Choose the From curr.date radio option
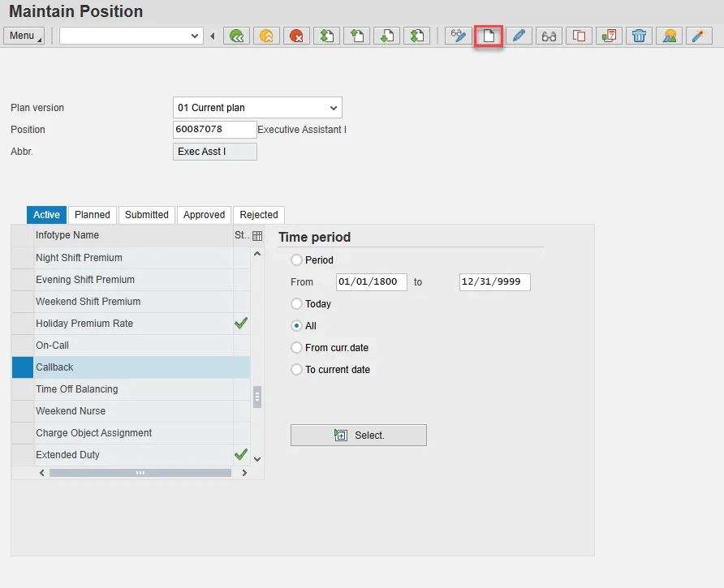 coord(297,348)
